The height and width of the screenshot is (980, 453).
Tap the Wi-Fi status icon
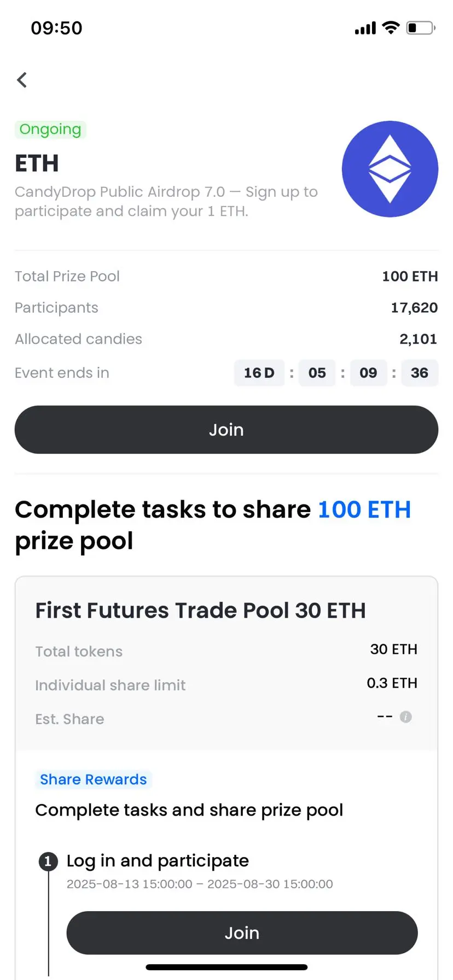pyautogui.click(x=391, y=27)
